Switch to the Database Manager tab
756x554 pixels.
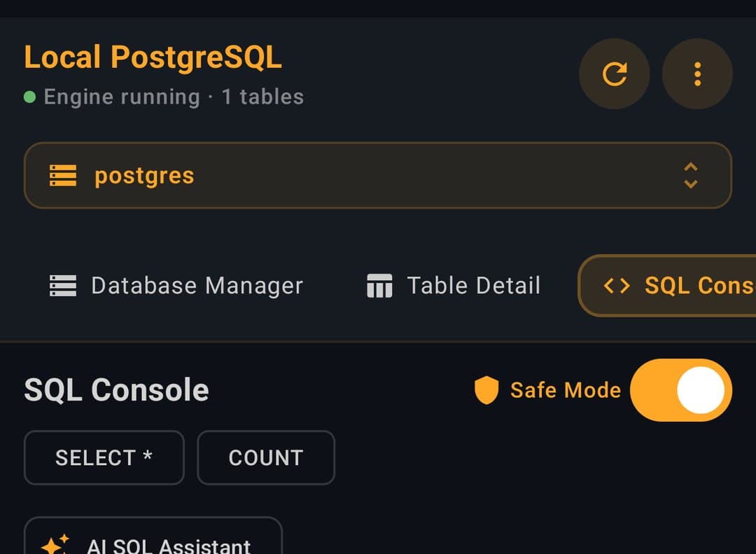pos(176,286)
